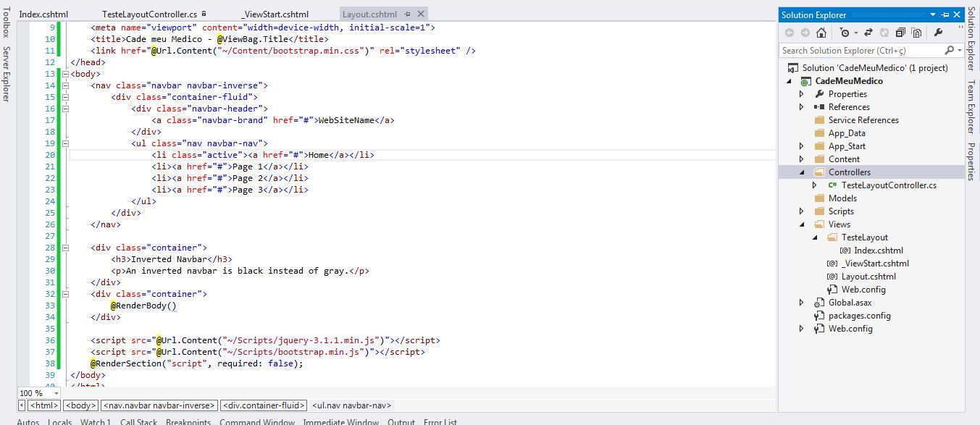Click the Controllers folder icon
Image resolution: width=980 pixels, height=425 pixels.
point(819,172)
